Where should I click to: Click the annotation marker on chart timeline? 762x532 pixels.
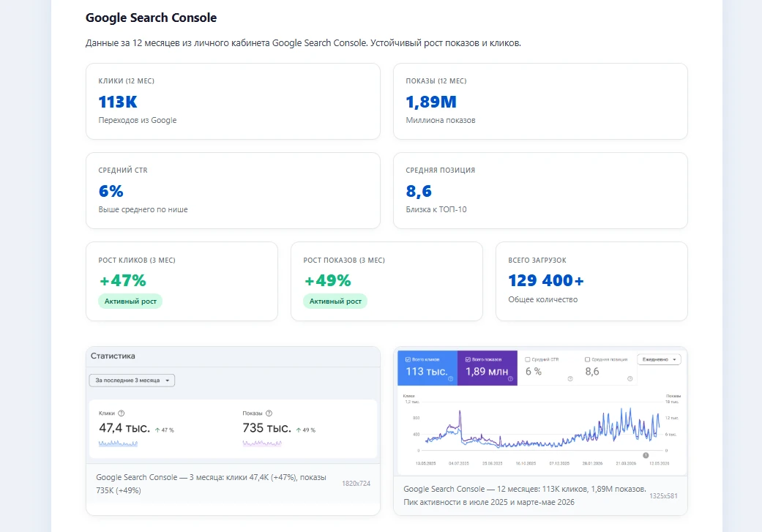(646, 455)
